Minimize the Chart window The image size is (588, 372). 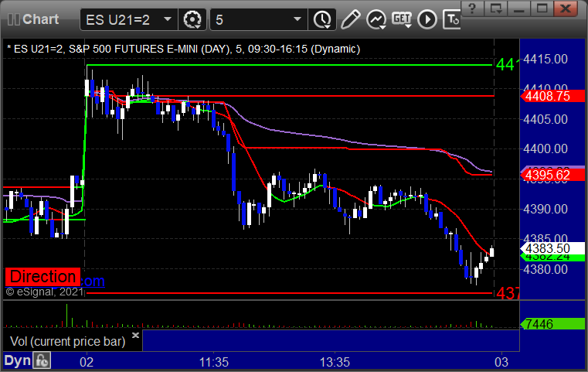[519, 9]
